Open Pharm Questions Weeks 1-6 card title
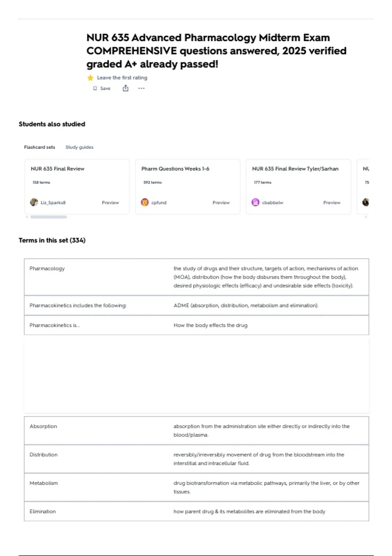This screenshot has height=556, width=392. coord(175,169)
